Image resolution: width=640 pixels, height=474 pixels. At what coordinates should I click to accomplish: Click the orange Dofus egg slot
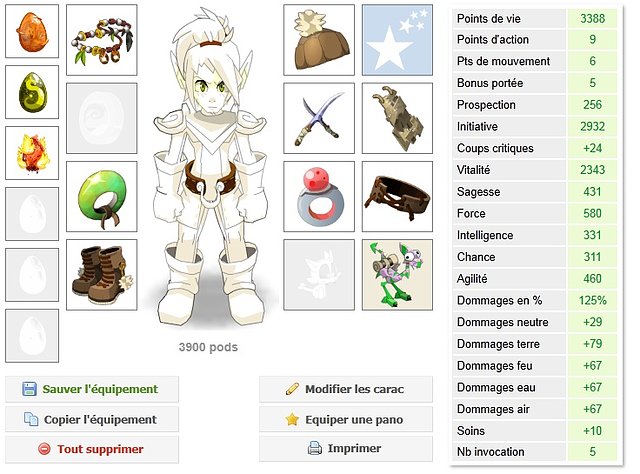tap(32, 31)
